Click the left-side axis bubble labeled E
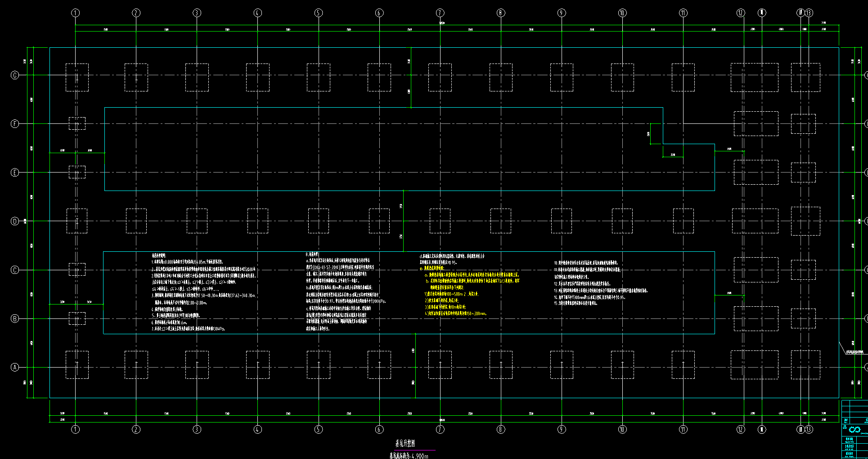The width and height of the screenshot is (868, 459). pos(15,173)
